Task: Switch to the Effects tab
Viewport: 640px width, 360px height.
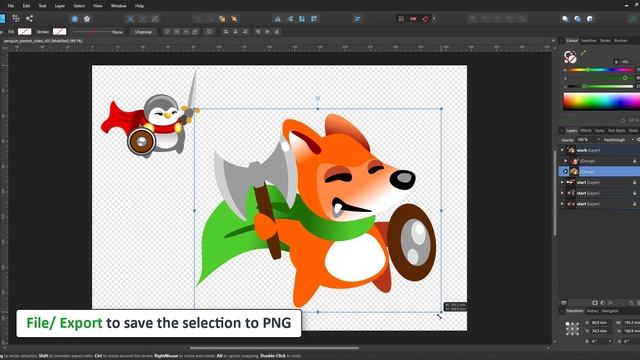Action: pos(586,131)
